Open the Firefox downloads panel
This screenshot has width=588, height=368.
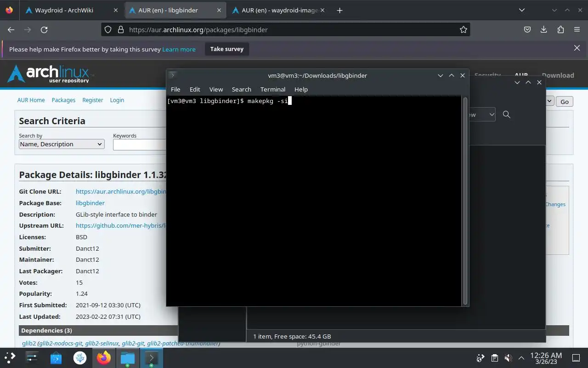point(544,29)
